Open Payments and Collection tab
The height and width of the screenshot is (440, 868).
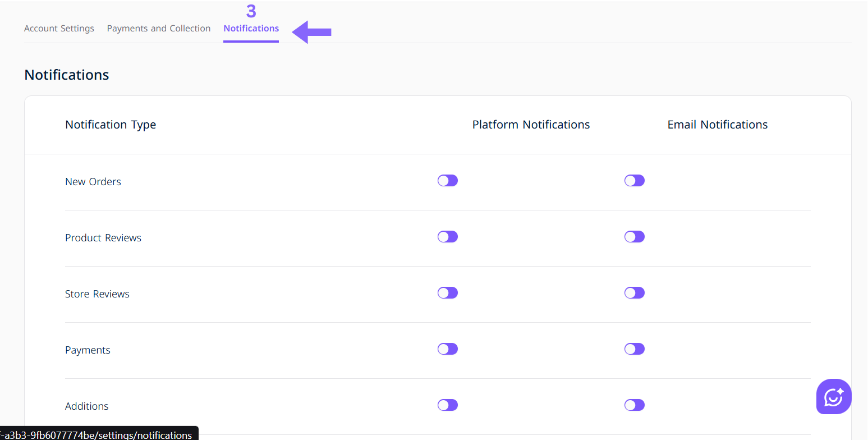click(x=159, y=28)
